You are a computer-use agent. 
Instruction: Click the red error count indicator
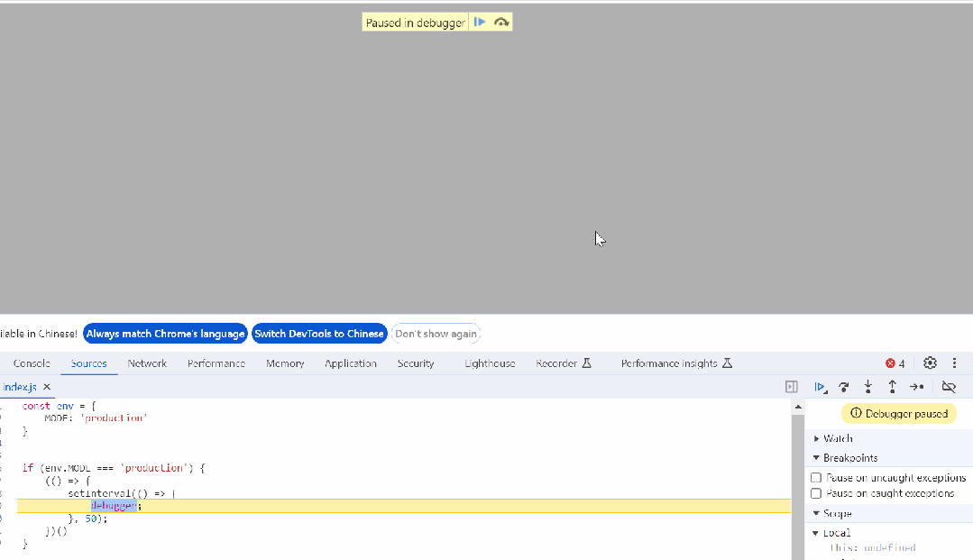tap(895, 363)
